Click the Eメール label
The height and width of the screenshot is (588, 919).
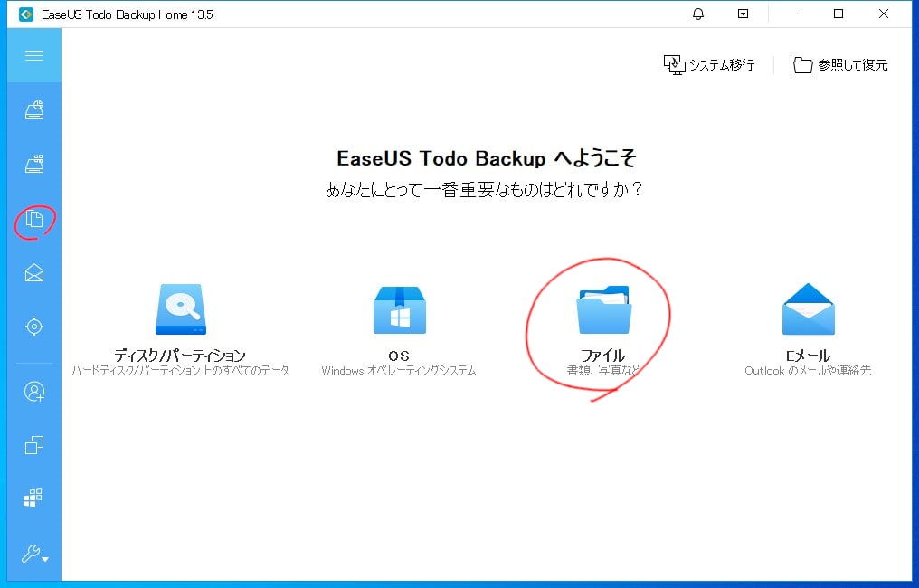point(808,356)
